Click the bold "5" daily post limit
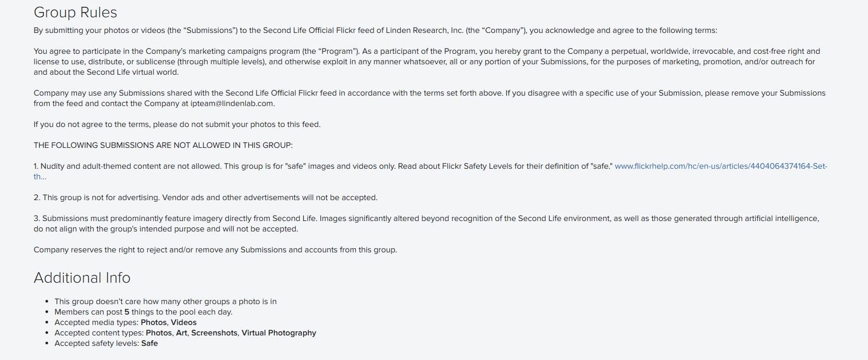Viewport: 868px width, 360px height. [127, 312]
